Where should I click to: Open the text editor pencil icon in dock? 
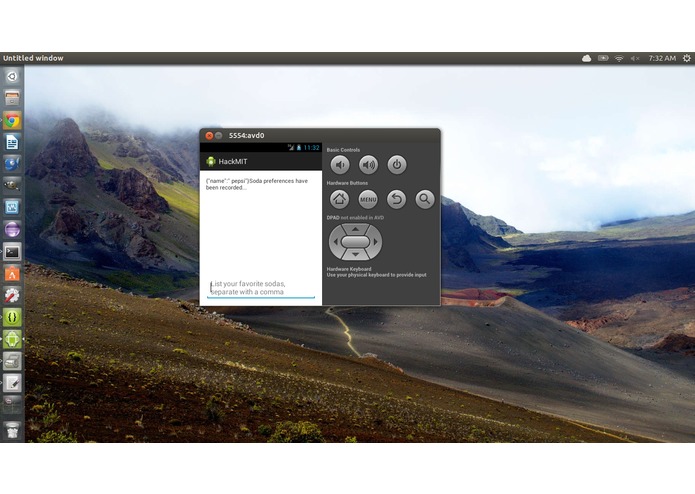pos(12,383)
